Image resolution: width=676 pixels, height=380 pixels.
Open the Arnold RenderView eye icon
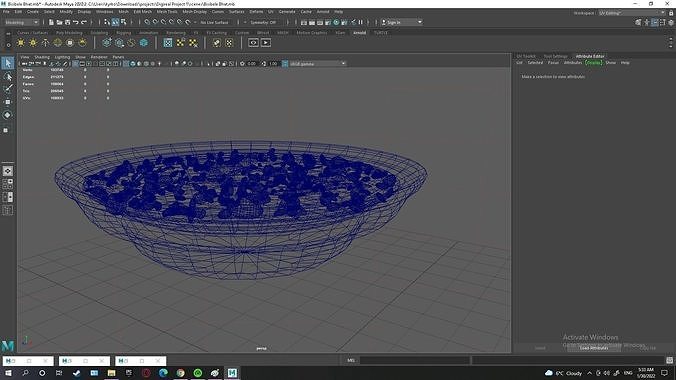point(253,43)
